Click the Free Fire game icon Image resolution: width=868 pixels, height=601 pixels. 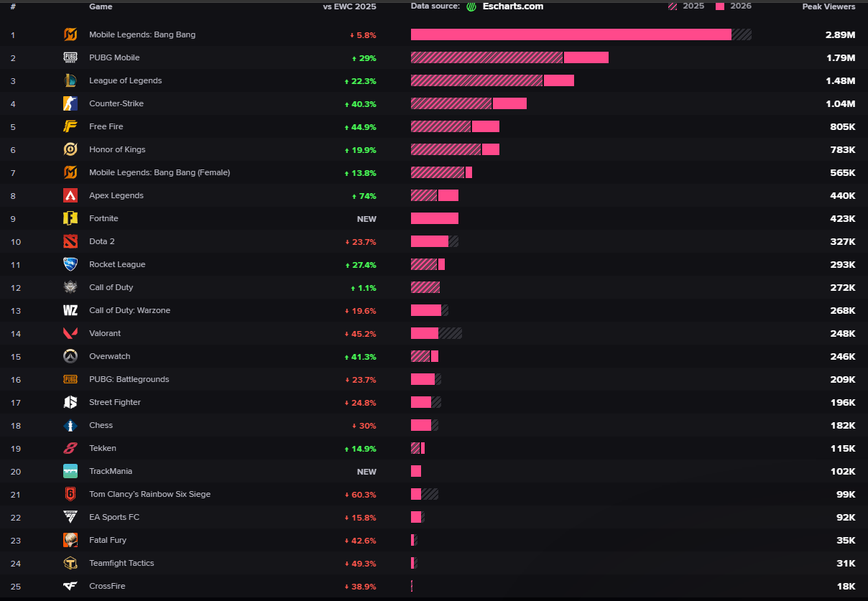coord(70,126)
